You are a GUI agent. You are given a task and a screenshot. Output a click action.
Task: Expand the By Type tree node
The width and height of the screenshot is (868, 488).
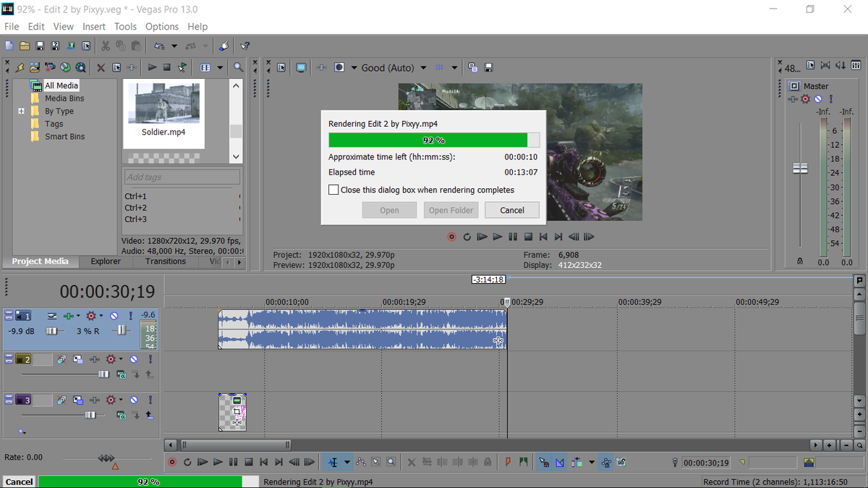[x=22, y=112]
